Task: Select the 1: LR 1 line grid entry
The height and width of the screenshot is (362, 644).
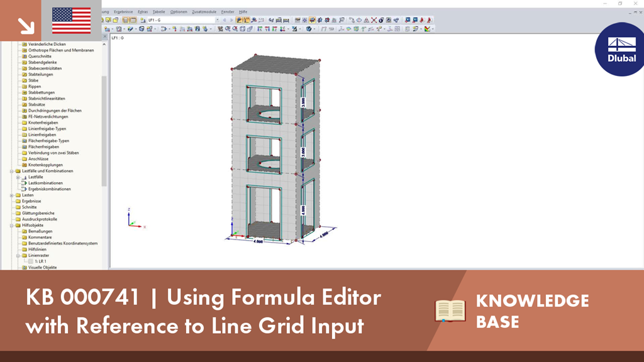Action: coord(40,261)
